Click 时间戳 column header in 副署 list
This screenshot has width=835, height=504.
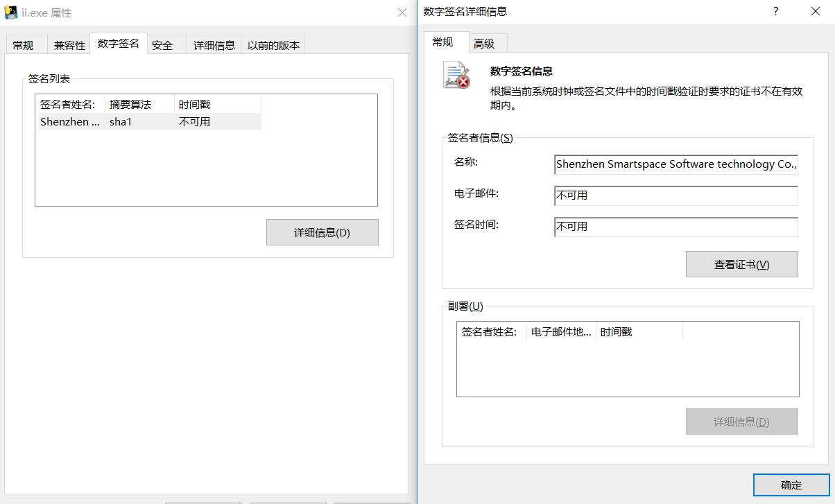(639, 331)
